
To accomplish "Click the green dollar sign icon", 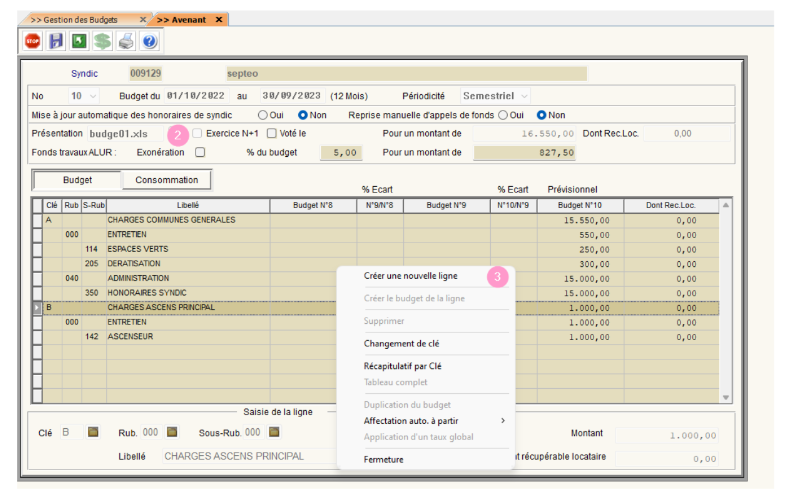I will (x=102, y=41).
